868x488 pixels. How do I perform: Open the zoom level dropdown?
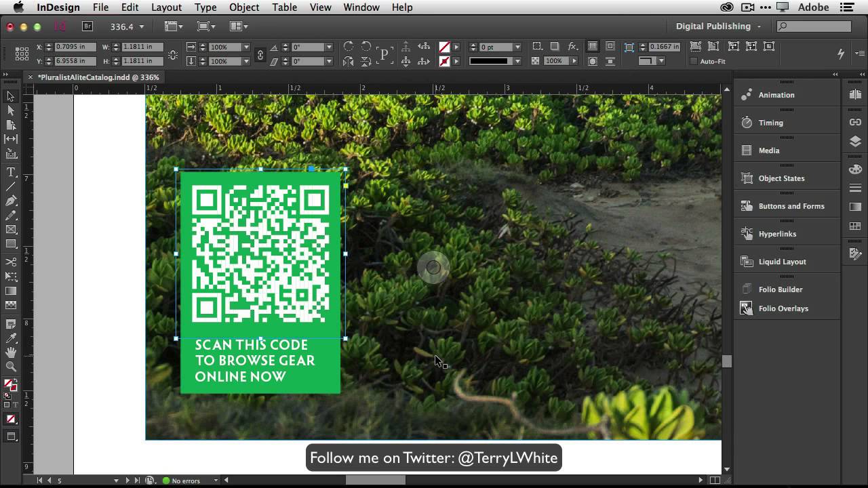pyautogui.click(x=141, y=26)
